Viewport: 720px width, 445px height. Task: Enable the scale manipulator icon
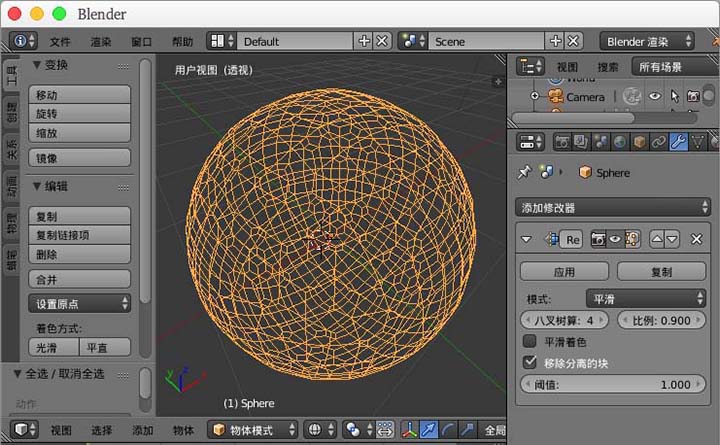pyautogui.click(x=467, y=430)
